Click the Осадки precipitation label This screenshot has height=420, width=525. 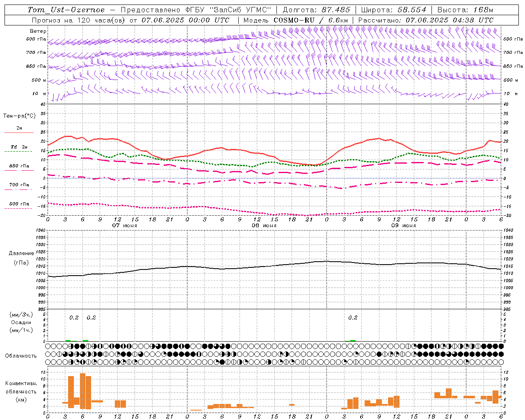click(21, 322)
